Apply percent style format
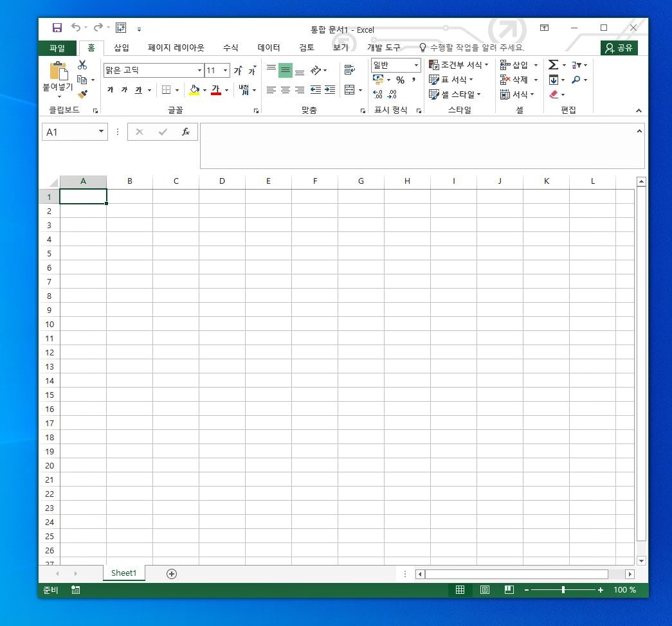 [x=400, y=80]
